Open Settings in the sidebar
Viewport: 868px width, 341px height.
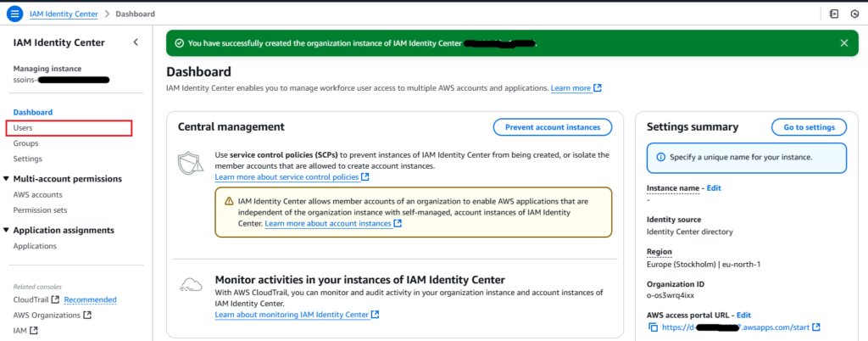click(x=28, y=159)
